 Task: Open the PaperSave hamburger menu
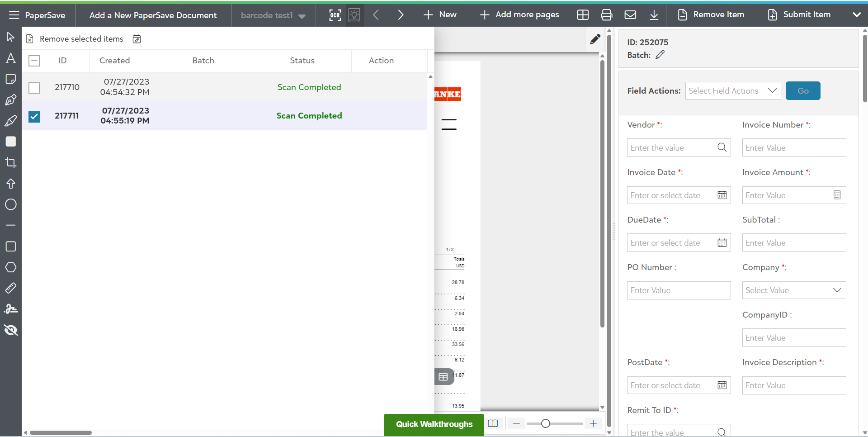[x=14, y=15]
